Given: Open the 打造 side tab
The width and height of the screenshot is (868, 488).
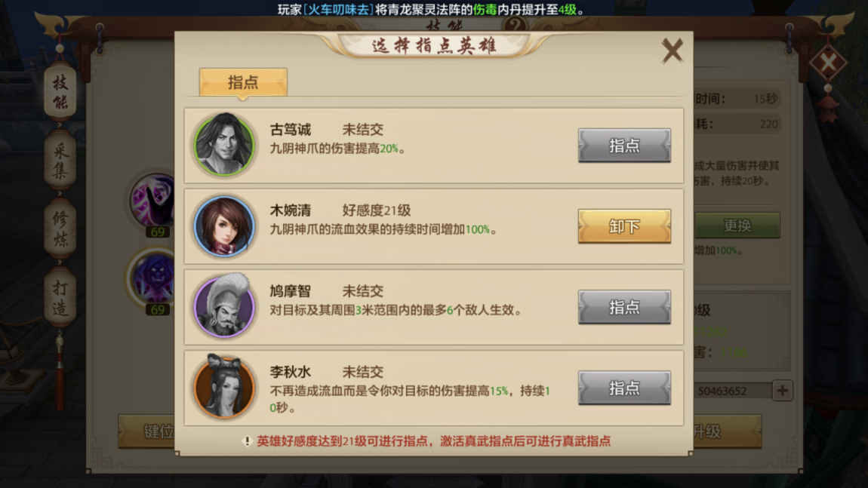Looking at the screenshot, I should pyautogui.click(x=60, y=297).
